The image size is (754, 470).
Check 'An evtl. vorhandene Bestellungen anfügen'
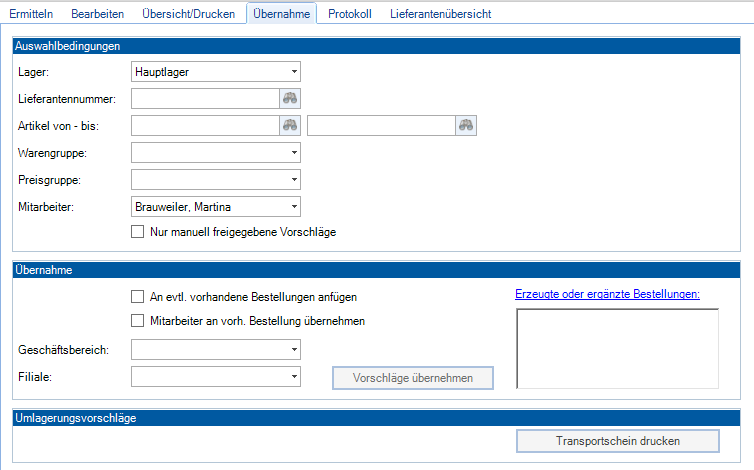[x=138, y=296]
